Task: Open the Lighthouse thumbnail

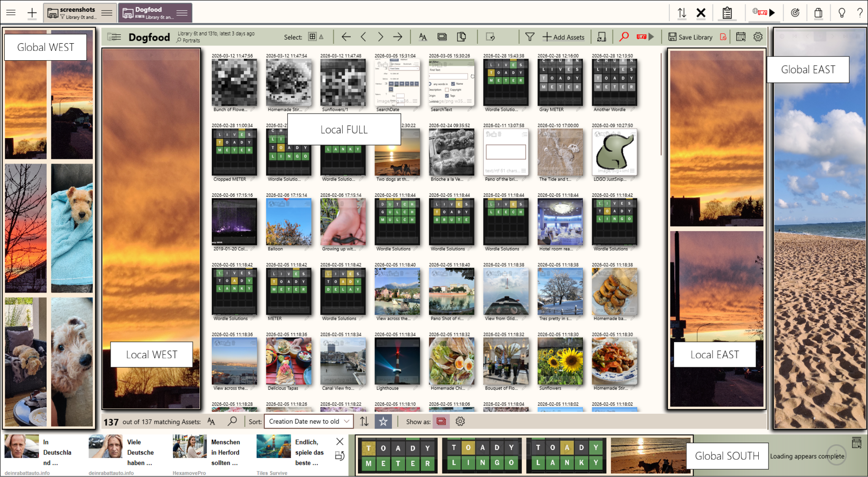Action: tap(397, 361)
